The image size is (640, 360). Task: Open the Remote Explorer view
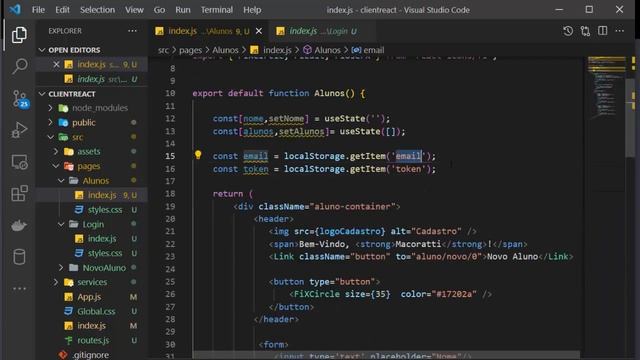coord(19,162)
